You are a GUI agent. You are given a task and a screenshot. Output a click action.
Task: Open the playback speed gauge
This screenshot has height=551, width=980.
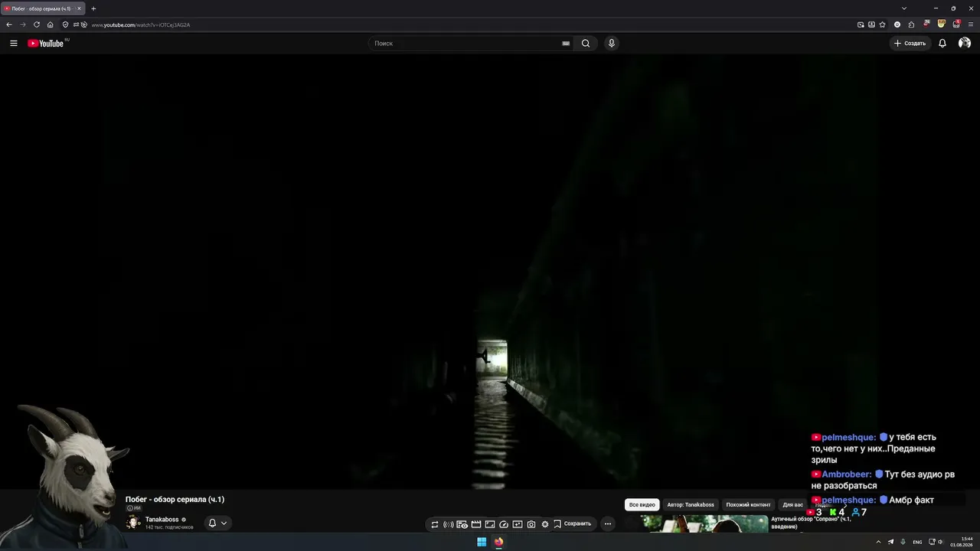click(x=504, y=524)
